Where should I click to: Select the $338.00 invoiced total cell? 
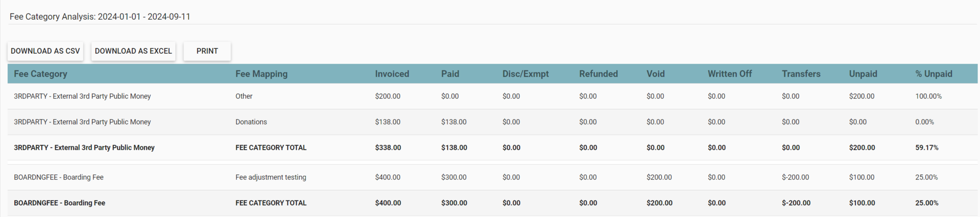[x=388, y=148]
